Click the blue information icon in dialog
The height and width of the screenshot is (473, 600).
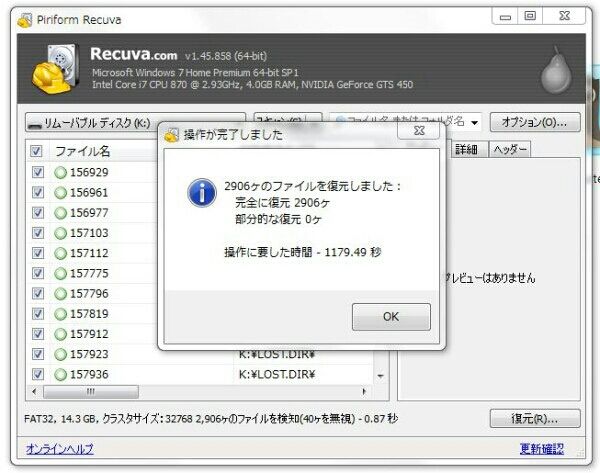pos(202,192)
